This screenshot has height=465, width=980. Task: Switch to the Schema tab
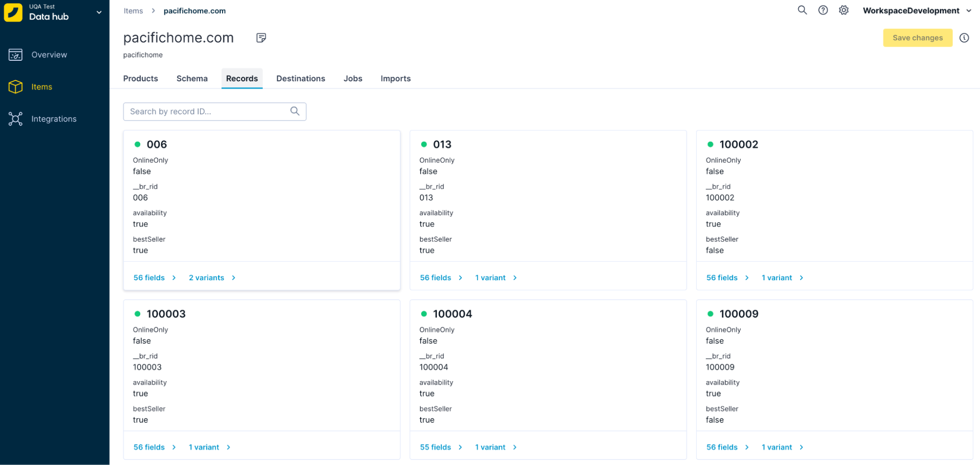tap(192, 78)
